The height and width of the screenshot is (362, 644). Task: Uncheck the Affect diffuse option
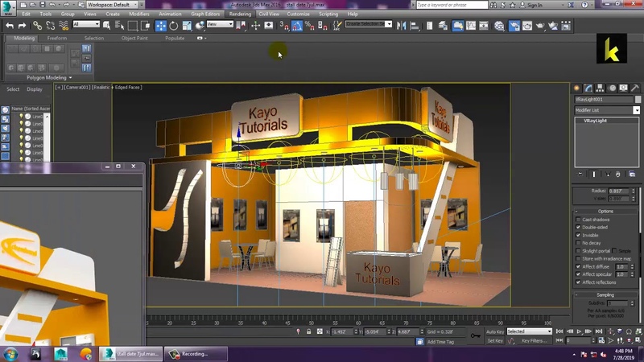578,266
